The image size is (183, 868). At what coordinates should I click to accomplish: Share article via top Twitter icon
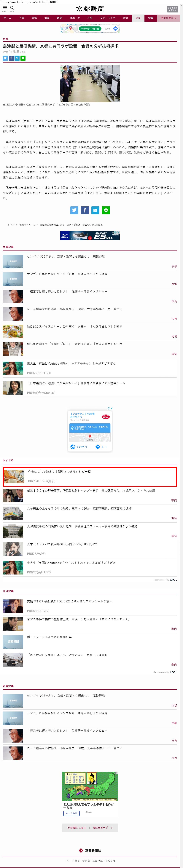[5, 58]
